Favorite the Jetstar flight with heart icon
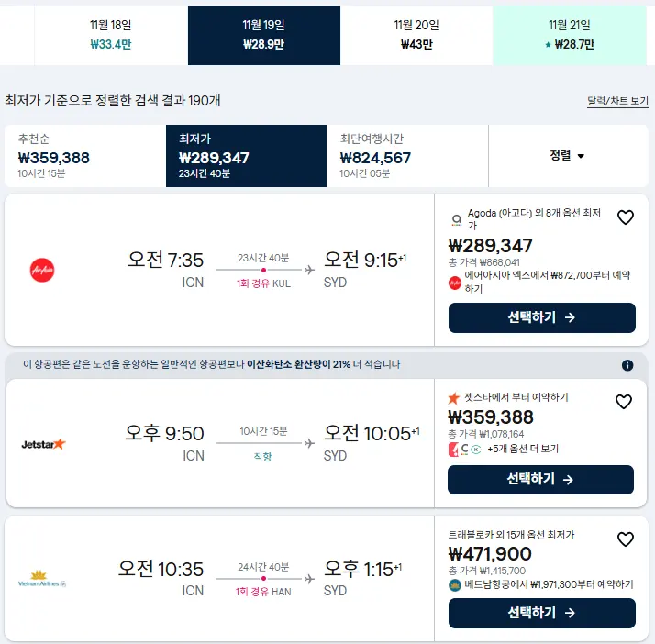Screen dimensions: 655x644 pos(624,402)
